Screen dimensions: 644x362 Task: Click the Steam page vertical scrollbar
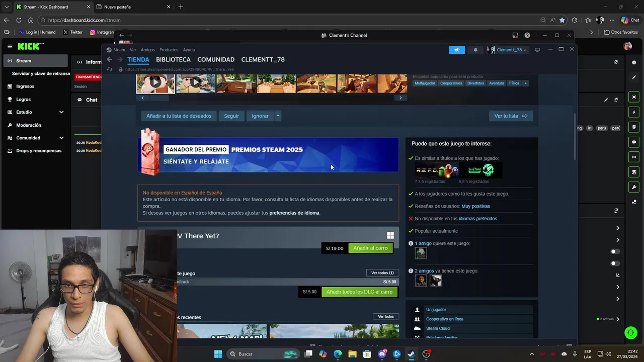pyautogui.click(x=575, y=136)
